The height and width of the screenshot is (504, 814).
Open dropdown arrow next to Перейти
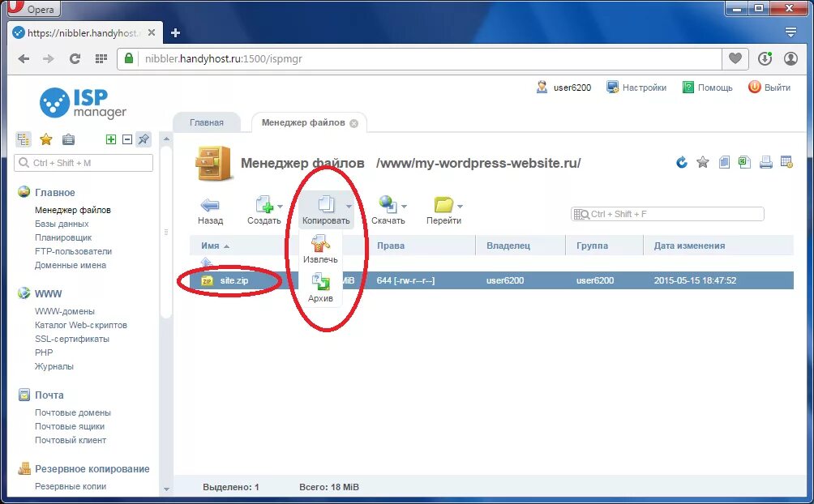[460, 207]
